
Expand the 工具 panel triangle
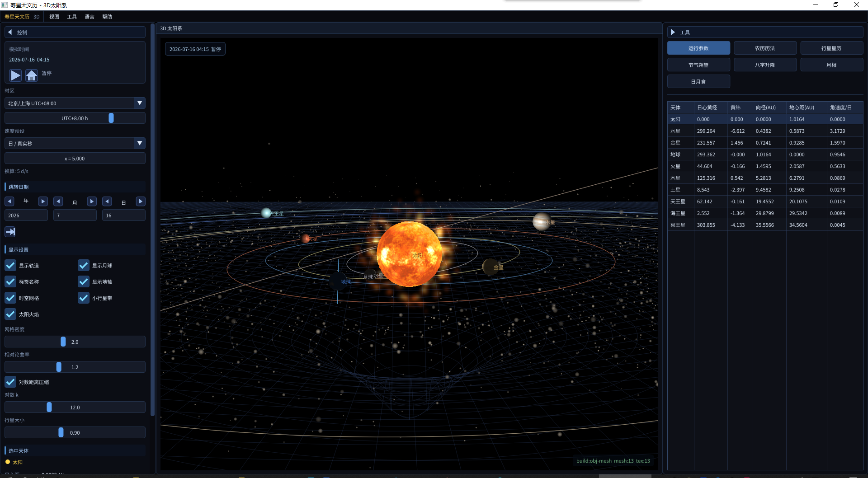tap(673, 32)
